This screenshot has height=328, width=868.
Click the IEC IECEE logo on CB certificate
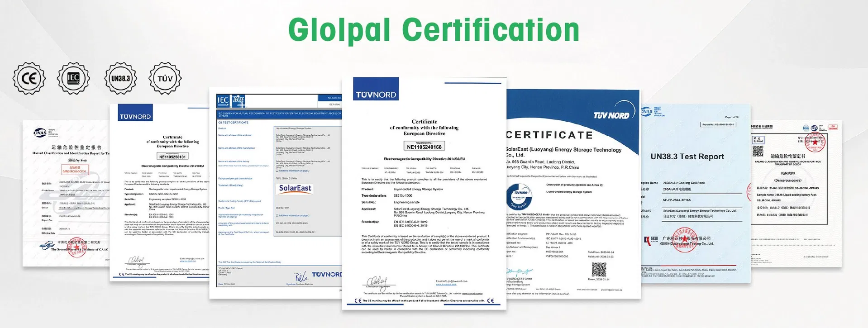[231, 101]
